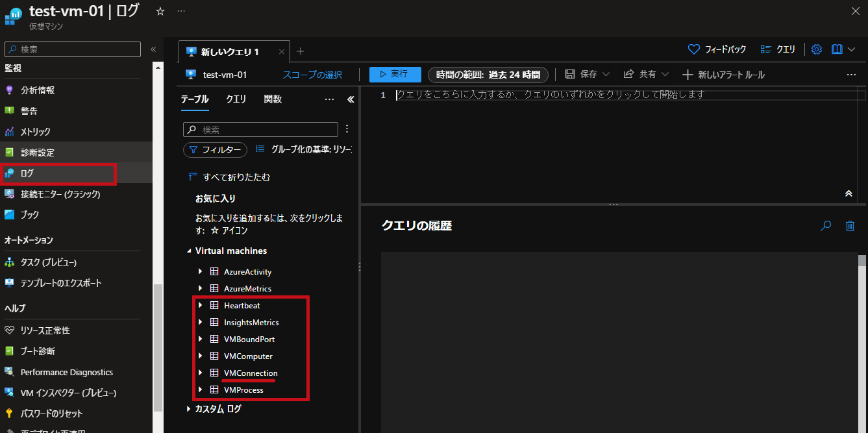Expand the VMComputer table
Image resolution: width=868 pixels, height=433 pixels.
point(201,356)
